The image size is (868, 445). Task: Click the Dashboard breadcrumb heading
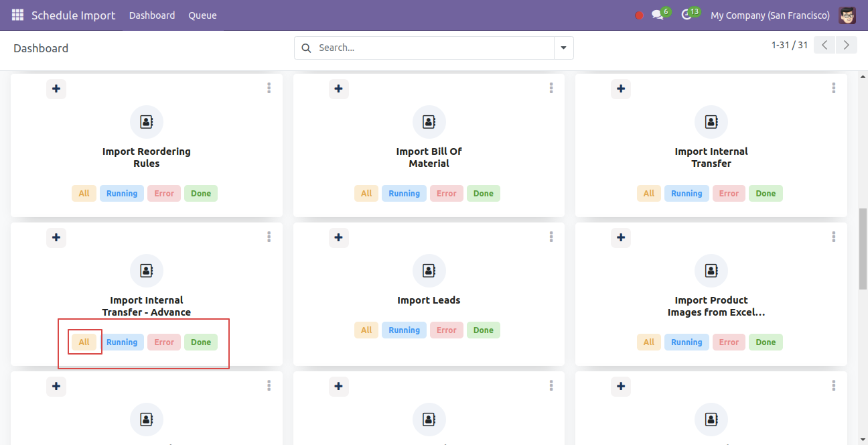(x=41, y=48)
